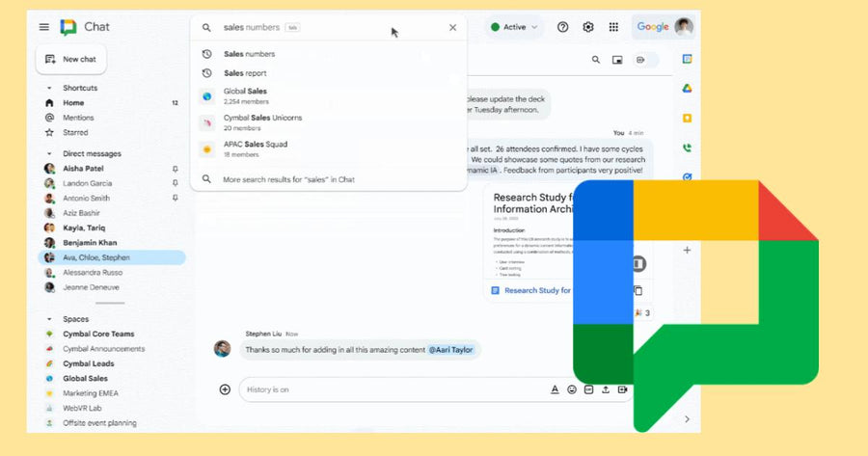The image size is (868, 456).
Task: Add video meeting icon
Action: click(622, 389)
